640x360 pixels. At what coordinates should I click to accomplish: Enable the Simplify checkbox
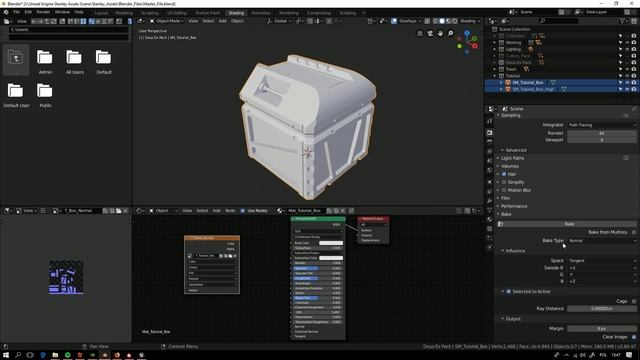pyautogui.click(x=504, y=182)
